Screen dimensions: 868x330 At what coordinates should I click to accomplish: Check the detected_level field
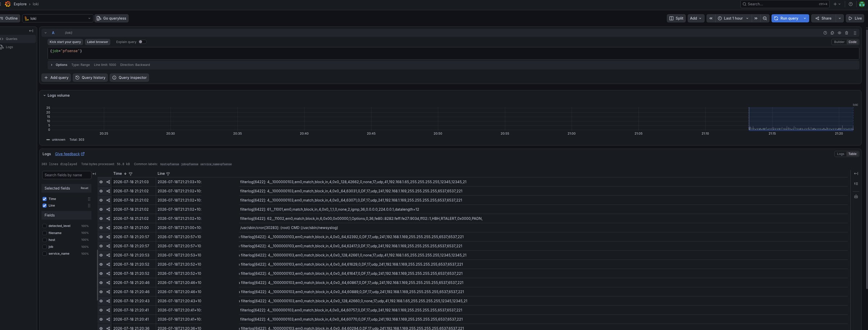pyautogui.click(x=44, y=226)
